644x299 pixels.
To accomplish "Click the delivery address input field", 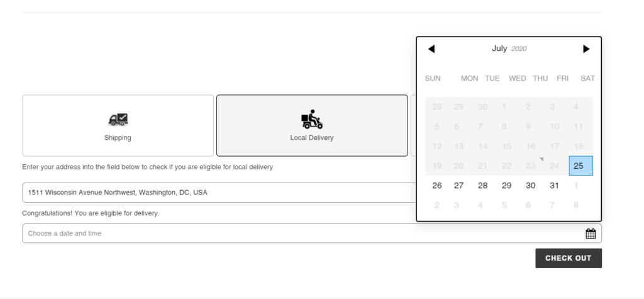I will click(214, 193).
